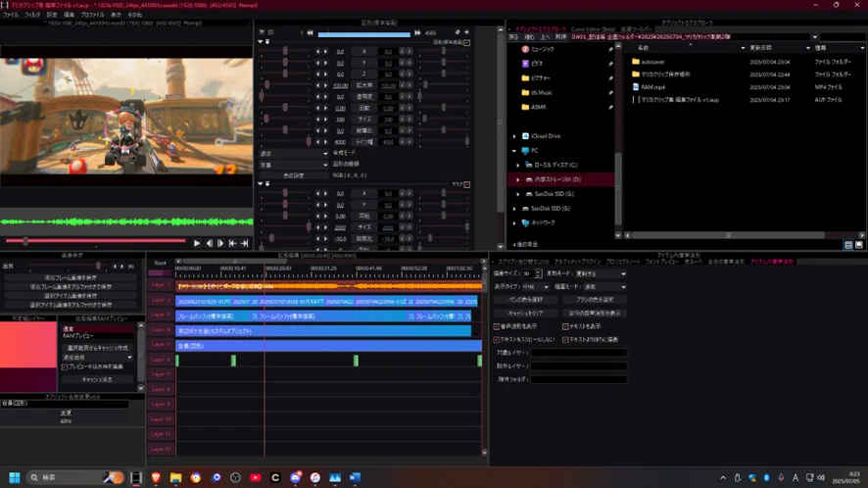Open the explorer address bar dropdown
The width and height of the screenshot is (868, 488).
point(815,37)
